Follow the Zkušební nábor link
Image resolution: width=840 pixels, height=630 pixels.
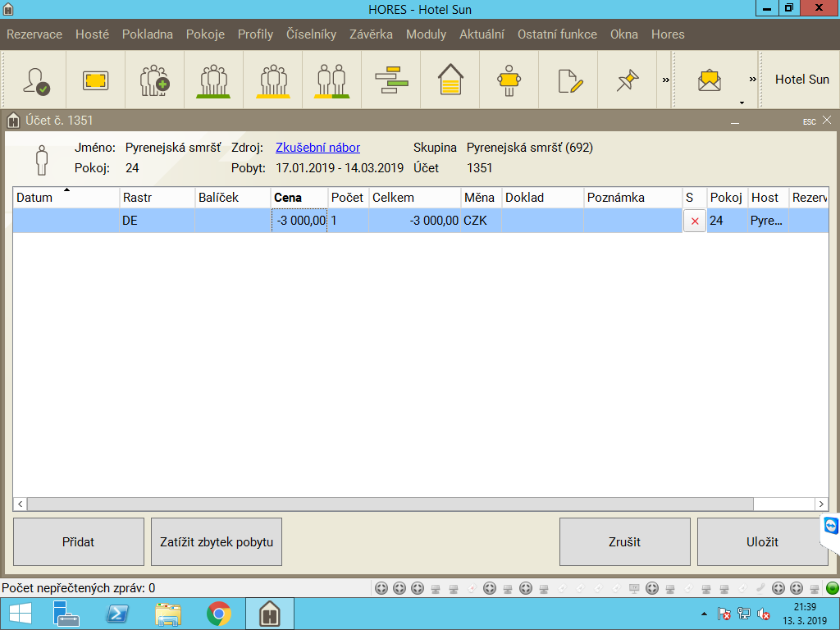(x=317, y=148)
